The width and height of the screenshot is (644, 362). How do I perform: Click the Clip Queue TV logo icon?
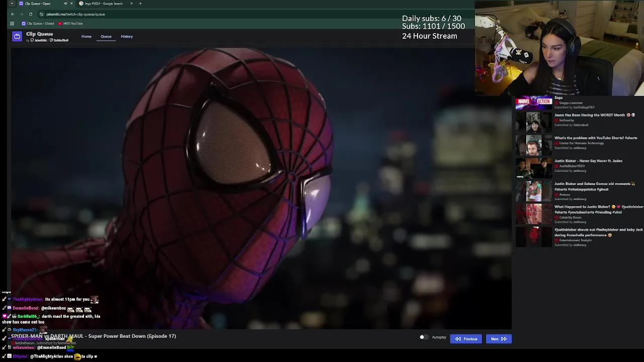click(x=17, y=36)
